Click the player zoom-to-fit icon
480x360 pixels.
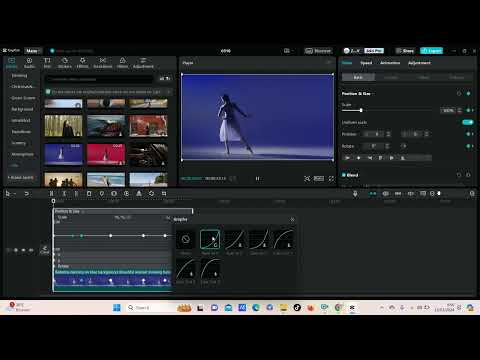[307, 179]
